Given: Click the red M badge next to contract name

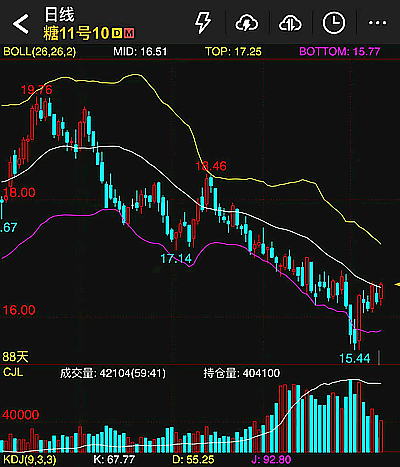Looking at the screenshot, I should pyautogui.click(x=129, y=33).
